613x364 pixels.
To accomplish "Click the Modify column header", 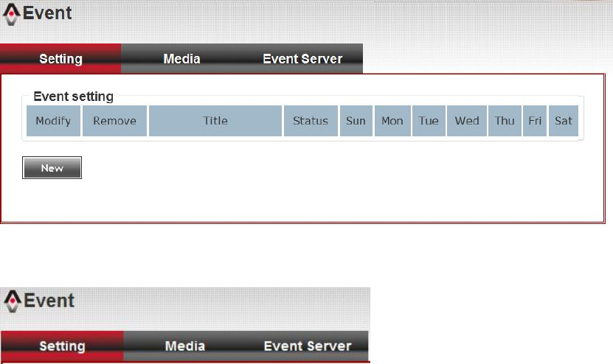I will (54, 121).
